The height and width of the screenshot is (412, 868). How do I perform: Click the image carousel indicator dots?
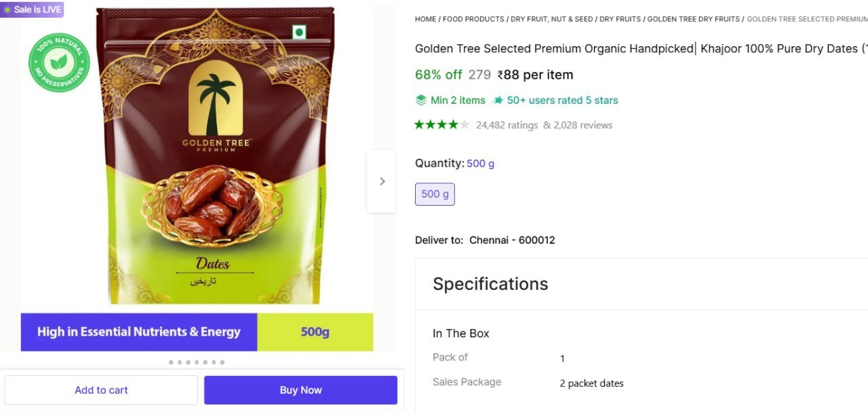[197, 362]
